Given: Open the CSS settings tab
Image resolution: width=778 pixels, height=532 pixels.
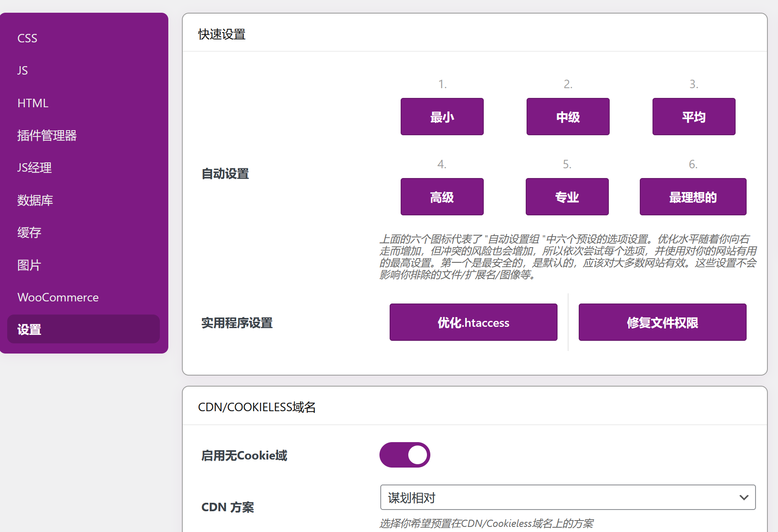Looking at the screenshot, I should coord(27,38).
